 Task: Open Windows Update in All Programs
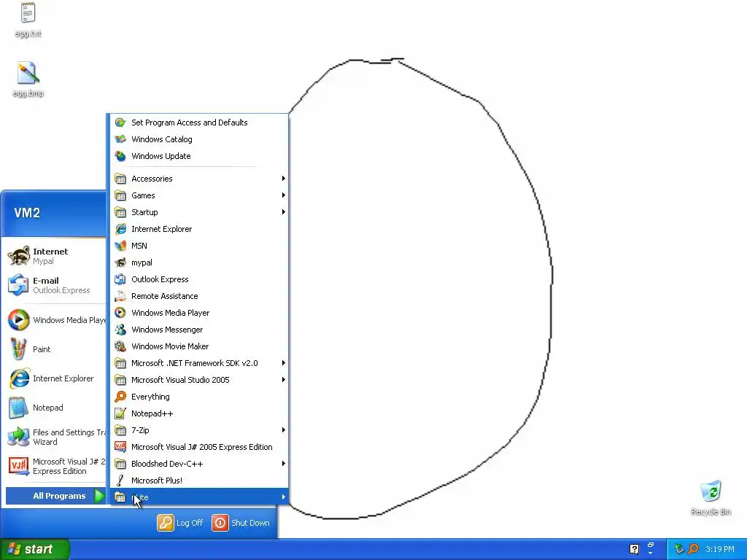[x=198, y=156]
